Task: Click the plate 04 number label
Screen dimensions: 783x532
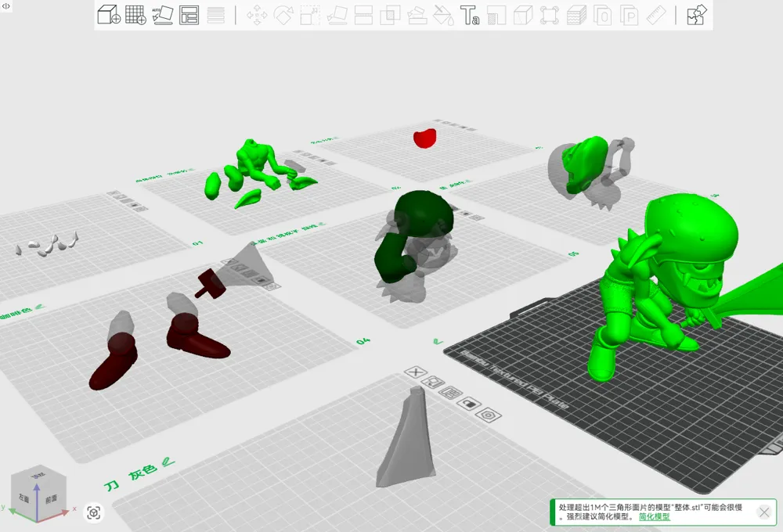Action: click(x=363, y=341)
